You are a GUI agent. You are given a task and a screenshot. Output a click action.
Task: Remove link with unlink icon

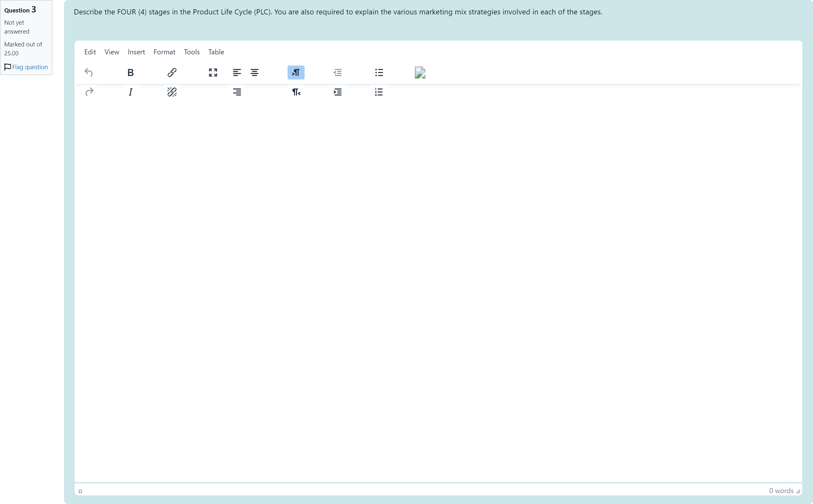[x=172, y=92]
